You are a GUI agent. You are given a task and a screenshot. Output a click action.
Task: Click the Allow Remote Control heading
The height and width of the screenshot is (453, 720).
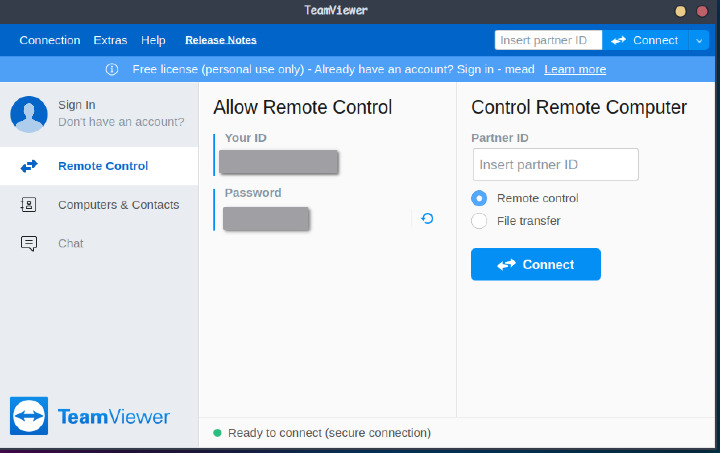pos(303,107)
